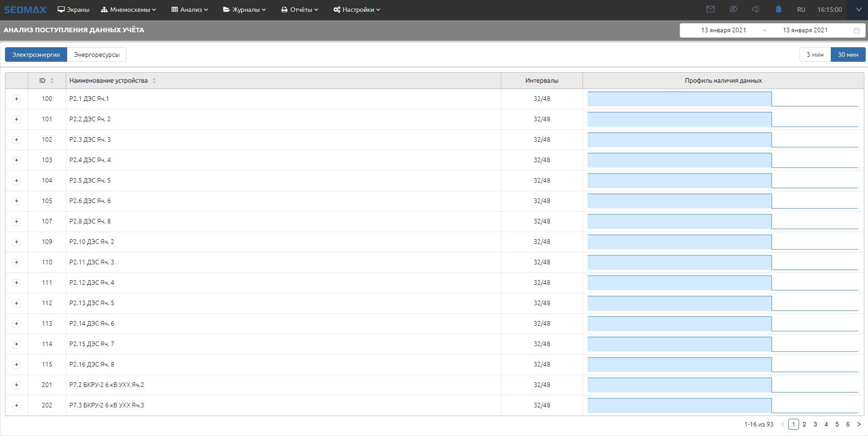Screen dimensions: 868x436
Task: Go to next page arrow
Action: 859,424
